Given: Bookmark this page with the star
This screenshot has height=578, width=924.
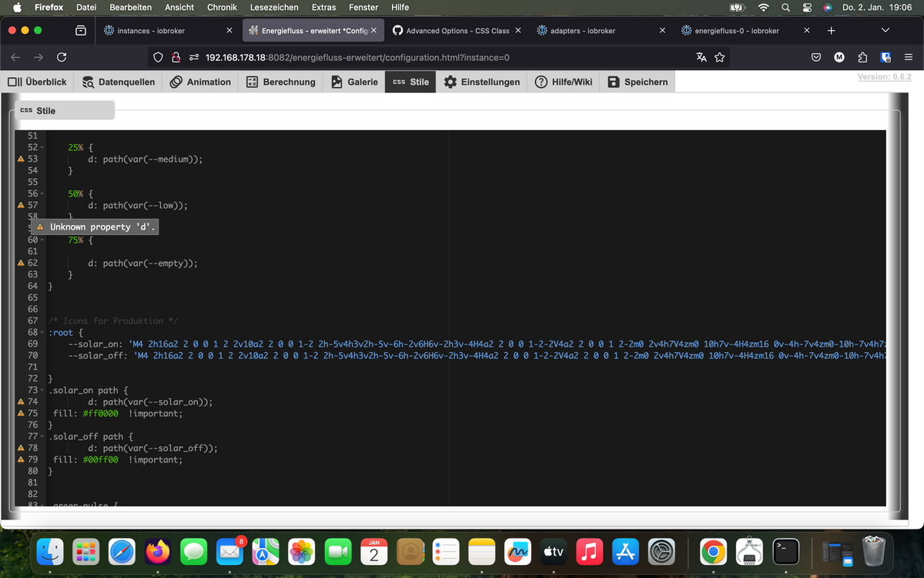Looking at the screenshot, I should 720,57.
